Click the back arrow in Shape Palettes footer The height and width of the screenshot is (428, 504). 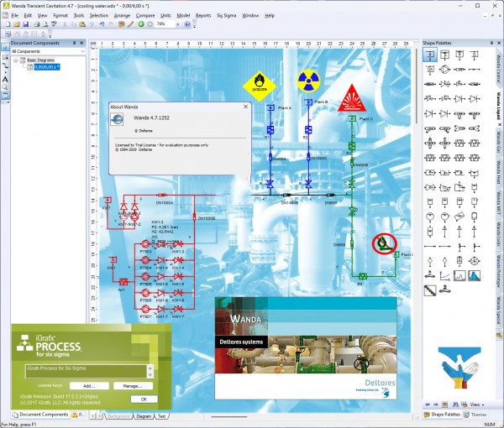coord(428,405)
